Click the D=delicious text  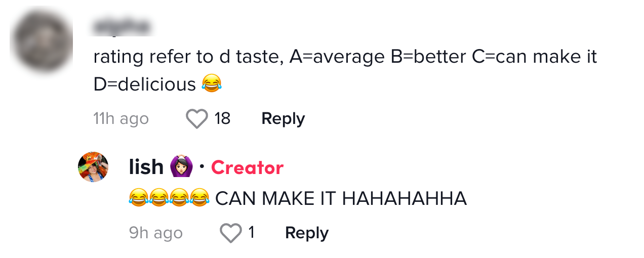pyautogui.click(x=144, y=84)
